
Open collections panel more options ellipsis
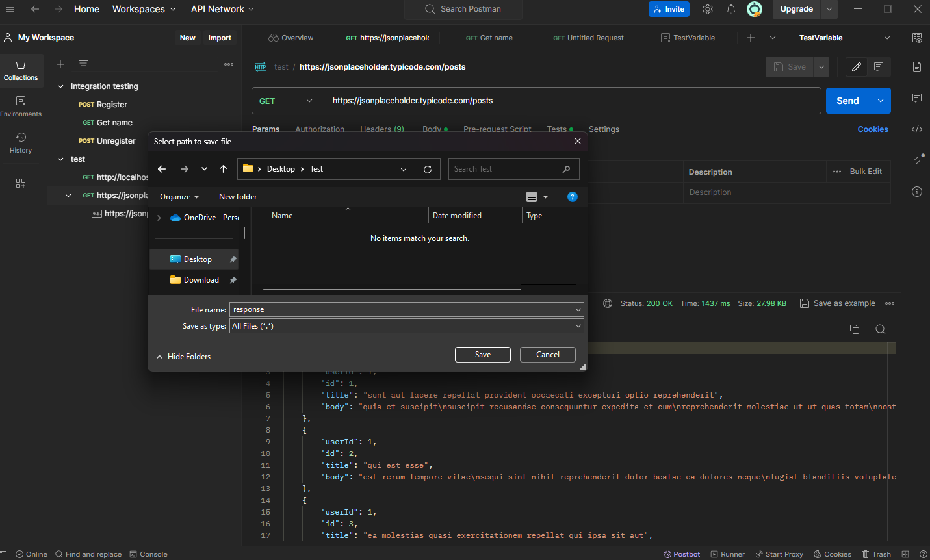pyautogui.click(x=229, y=64)
